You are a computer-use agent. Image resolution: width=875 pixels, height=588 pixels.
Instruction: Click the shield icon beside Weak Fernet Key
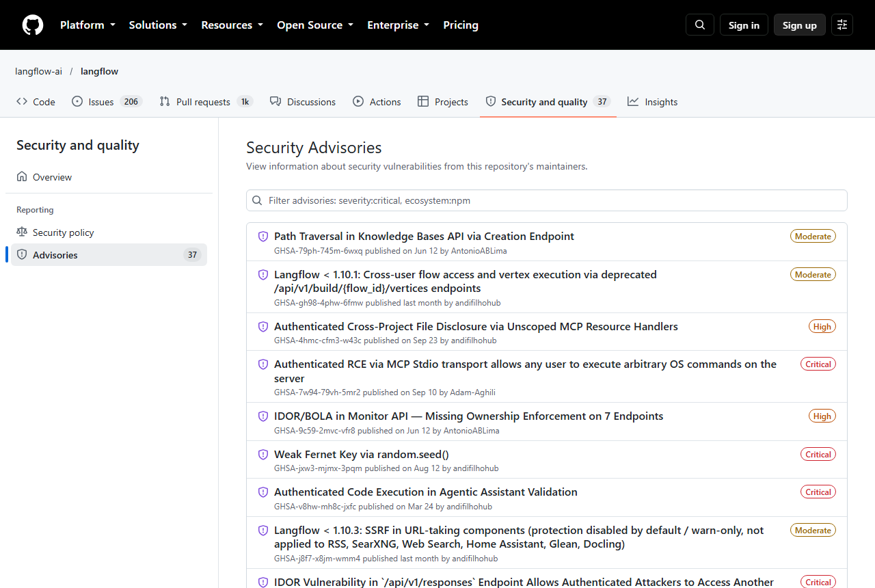263,454
